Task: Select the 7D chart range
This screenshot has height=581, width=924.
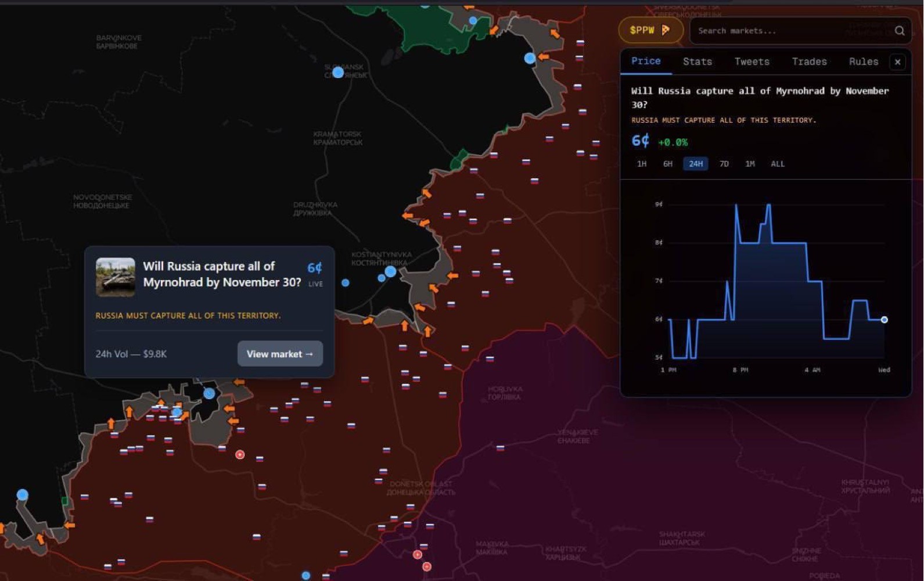Action: tap(724, 164)
